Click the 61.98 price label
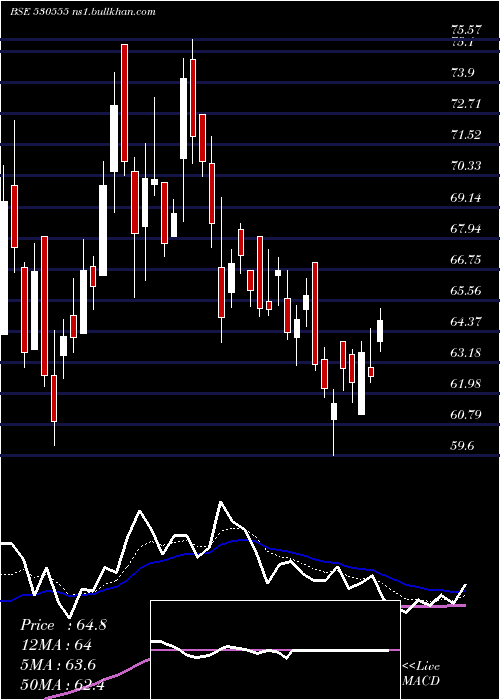Screen dimensions: 500x700 point(466,383)
